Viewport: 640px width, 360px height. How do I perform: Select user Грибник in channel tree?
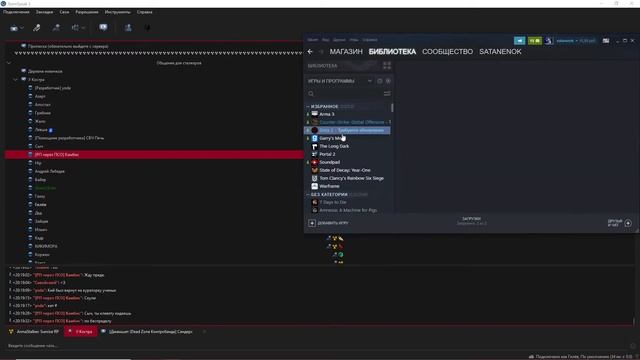click(x=42, y=113)
